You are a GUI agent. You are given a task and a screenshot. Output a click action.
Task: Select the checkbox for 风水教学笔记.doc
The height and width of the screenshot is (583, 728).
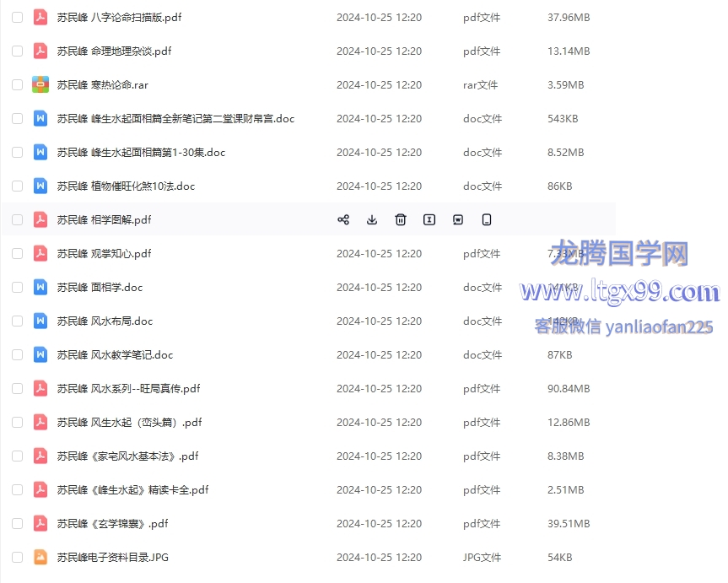[x=17, y=355]
